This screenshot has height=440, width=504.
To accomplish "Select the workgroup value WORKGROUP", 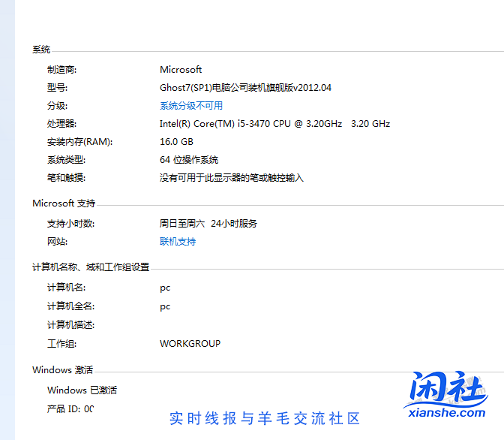I will 190,343.
